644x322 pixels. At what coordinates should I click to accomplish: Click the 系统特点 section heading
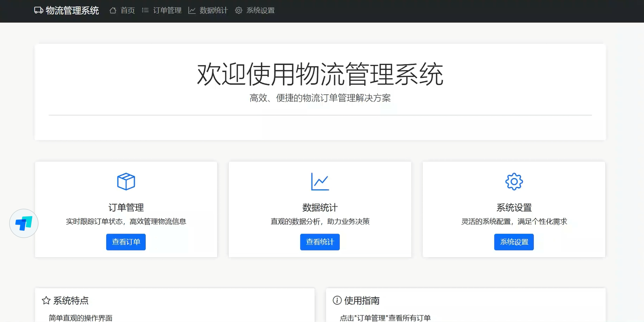(71, 300)
